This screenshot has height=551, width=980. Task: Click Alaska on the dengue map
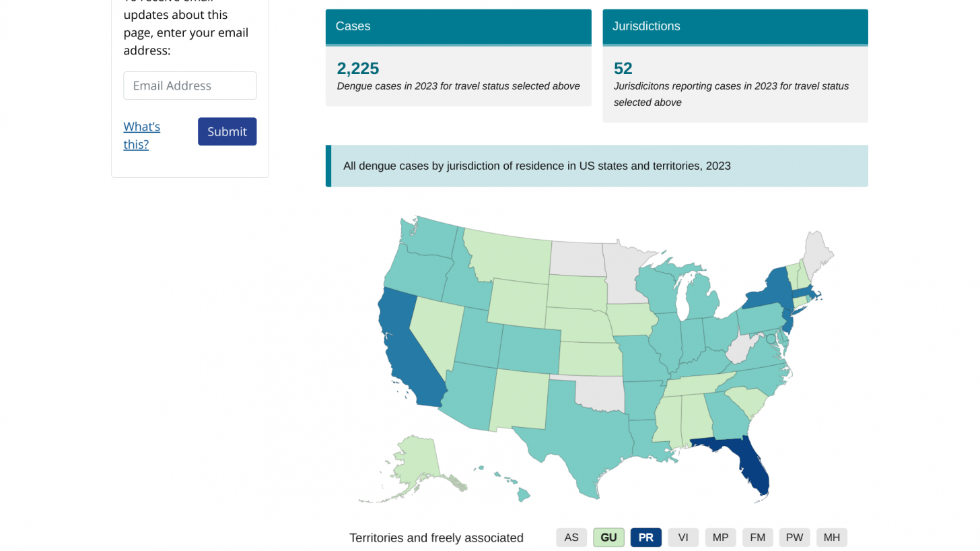(416, 461)
